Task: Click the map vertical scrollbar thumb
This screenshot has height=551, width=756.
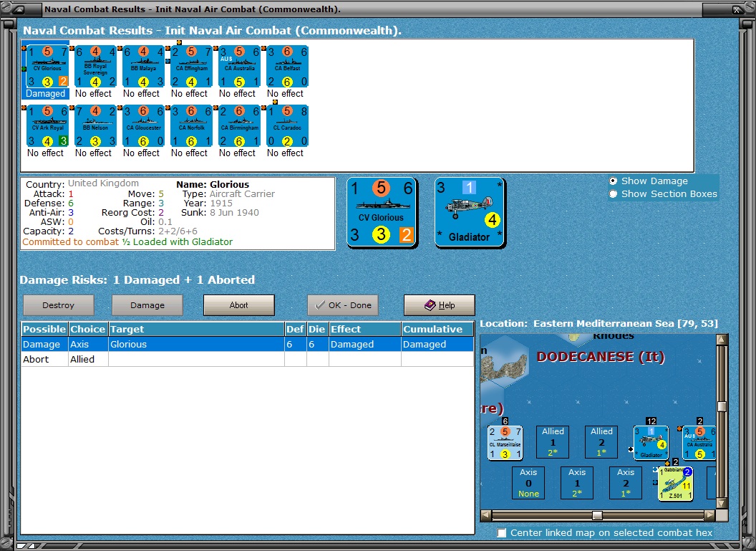Action: coord(722,406)
